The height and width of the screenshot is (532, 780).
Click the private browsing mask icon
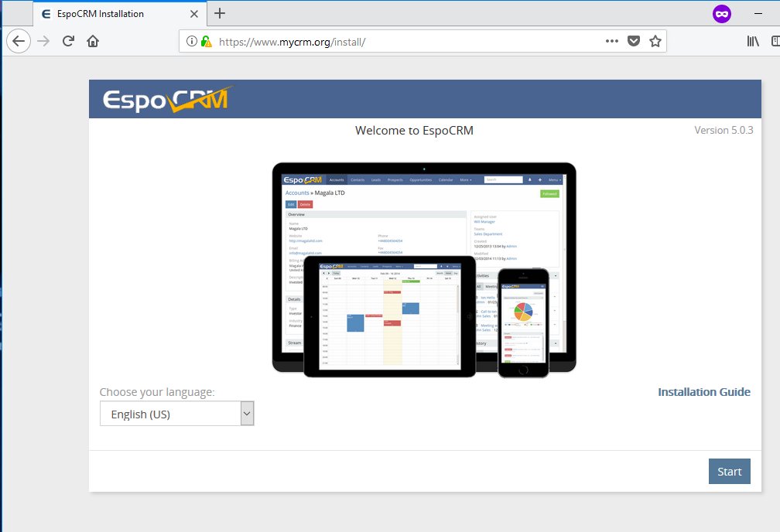[x=722, y=14]
